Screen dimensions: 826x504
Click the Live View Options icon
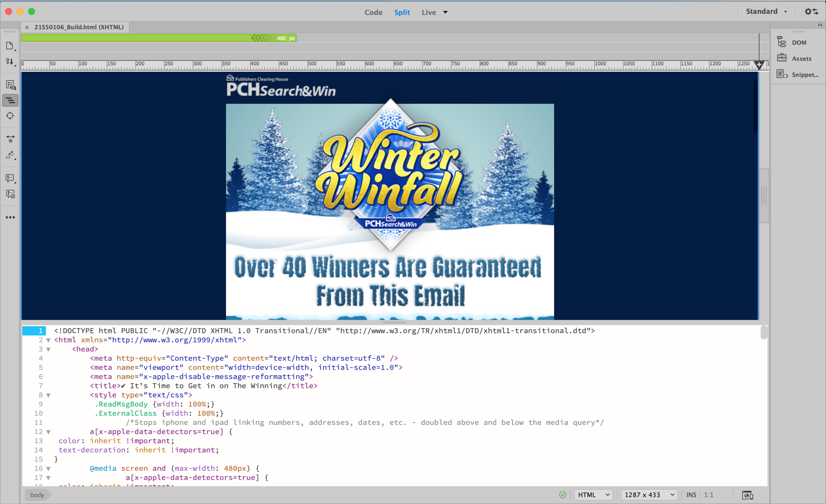10,86
